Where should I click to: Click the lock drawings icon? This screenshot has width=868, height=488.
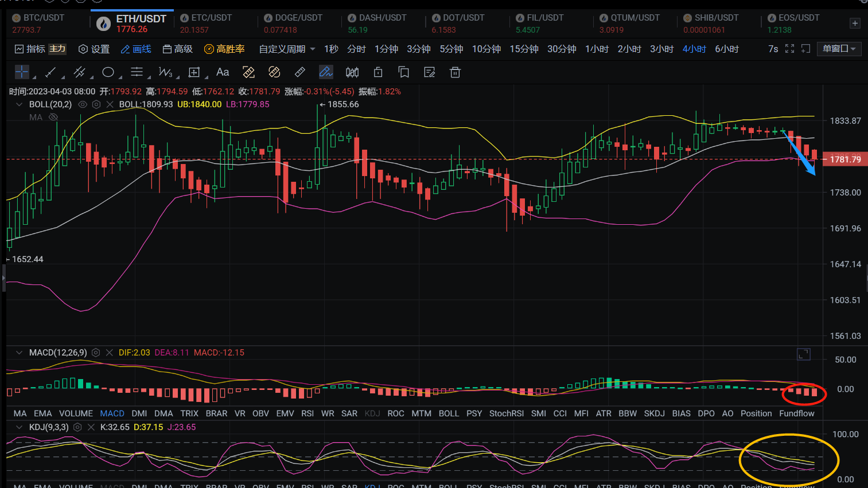[378, 72]
